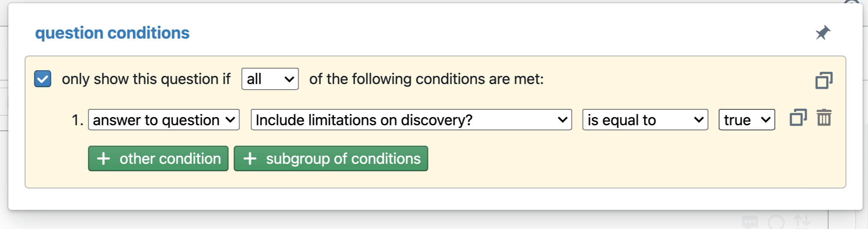This screenshot has width=868, height=229.
Task: Add a subgroup of conditions
Action: click(x=331, y=159)
